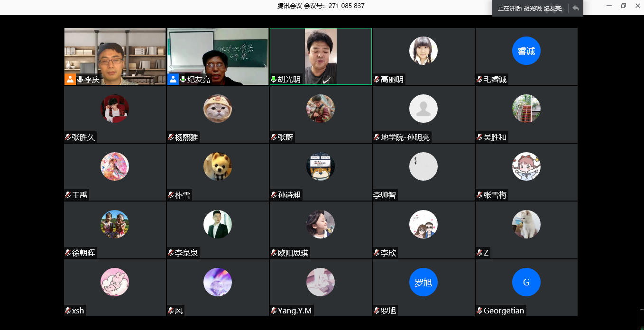
Task: Click the microphone icon beside 李庆's name
Action: [x=80, y=80]
